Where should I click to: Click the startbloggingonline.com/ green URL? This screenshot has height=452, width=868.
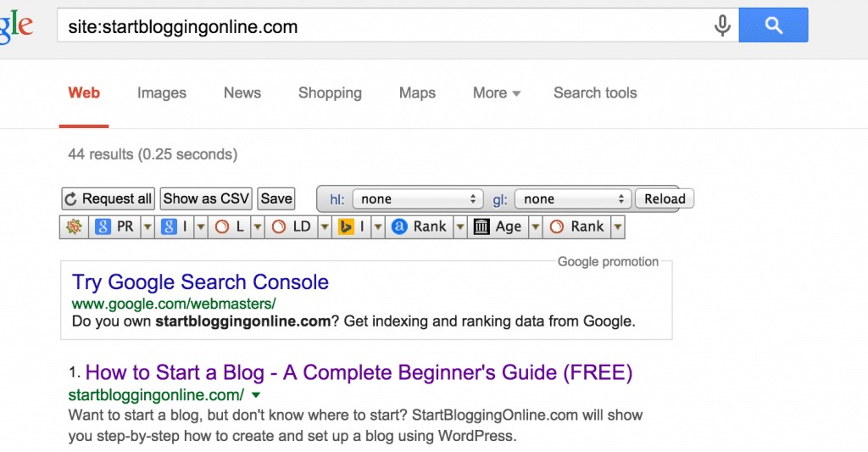(x=156, y=395)
